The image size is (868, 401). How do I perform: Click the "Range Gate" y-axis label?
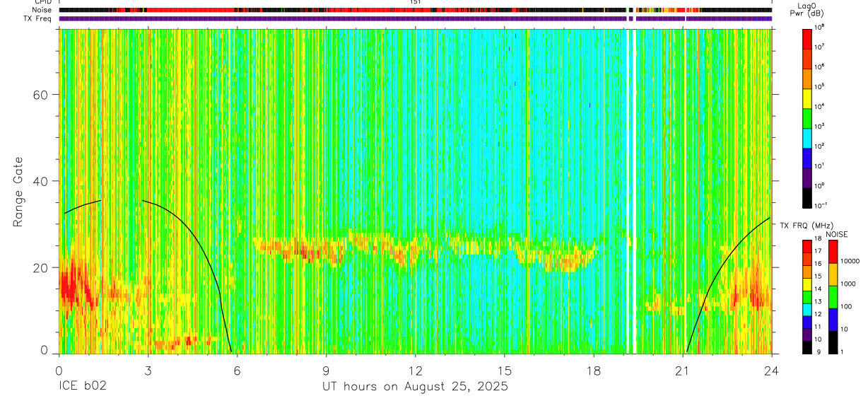18,192
